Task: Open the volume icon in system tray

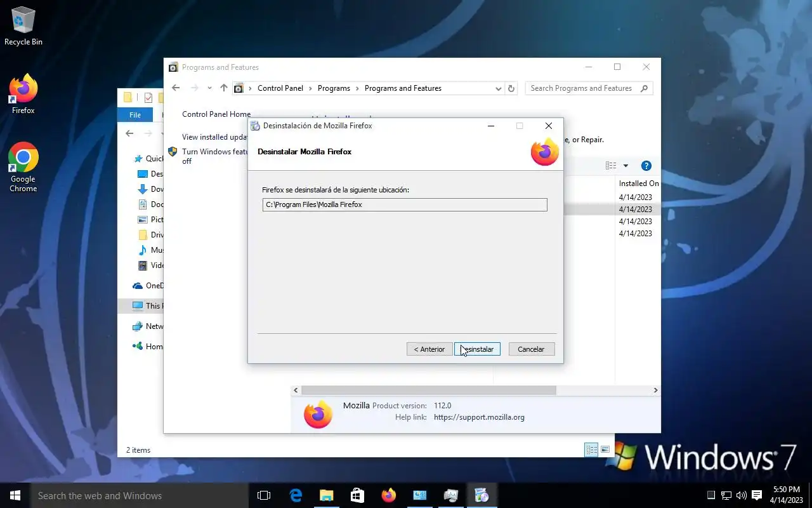Action: (x=741, y=495)
